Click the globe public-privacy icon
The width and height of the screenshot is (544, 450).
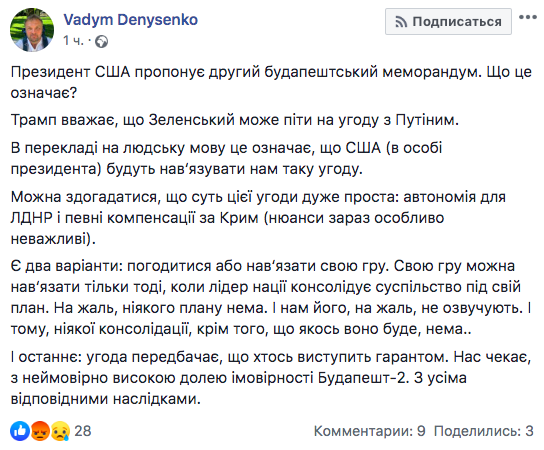(x=101, y=42)
